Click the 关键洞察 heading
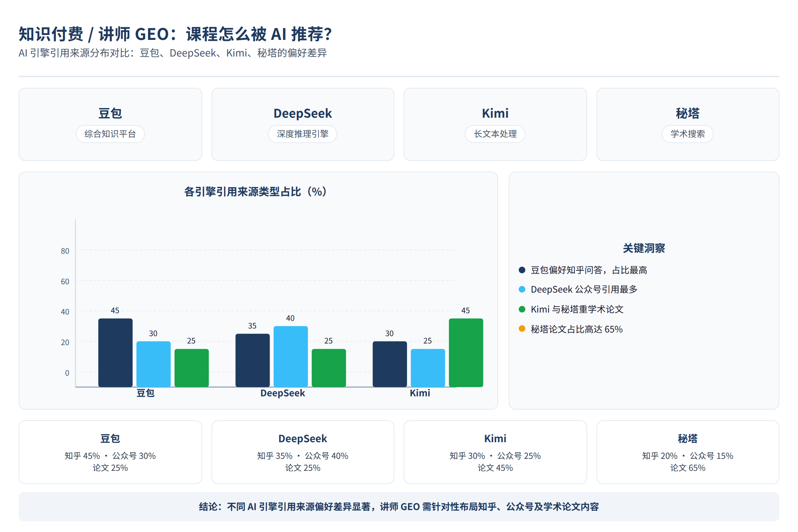The height and width of the screenshot is (532, 798). click(644, 248)
